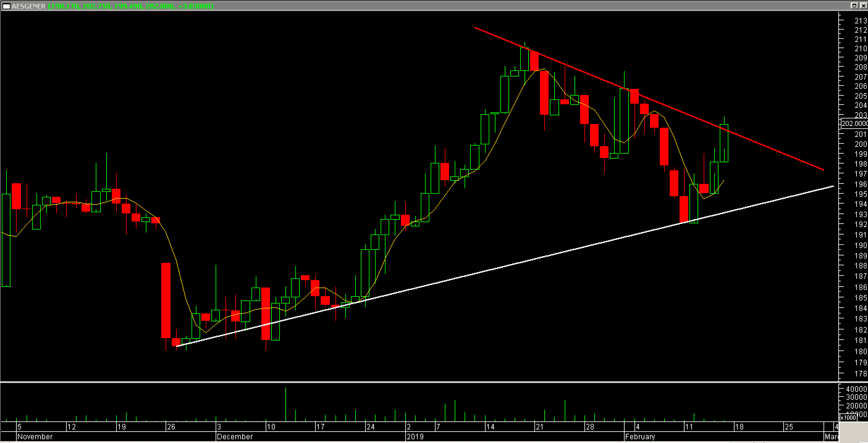Click date 18 on the time axis
868x443 pixels.
(x=739, y=427)
